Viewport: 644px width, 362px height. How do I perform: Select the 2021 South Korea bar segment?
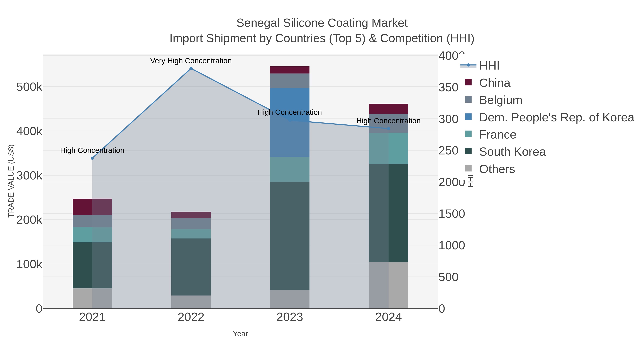(x=92, y=266)
